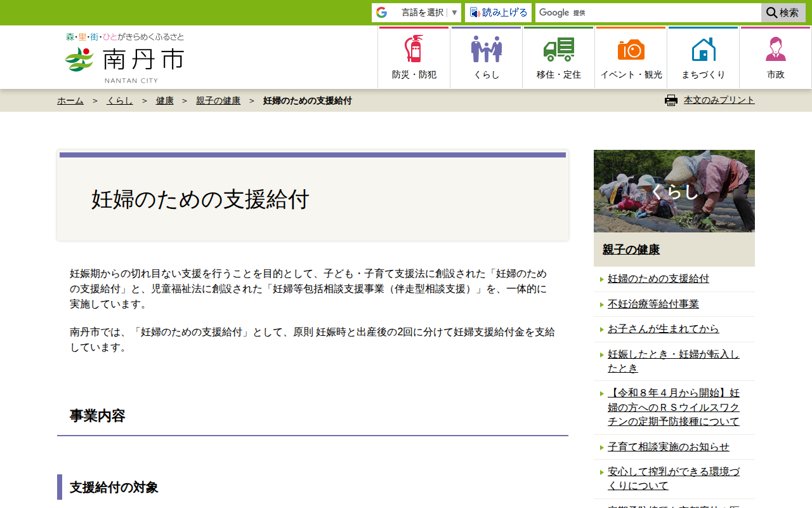This screenshot has height=508, width=812.
Task: Go to 健康 breadcrumb link
Action: tap(165, 100)
